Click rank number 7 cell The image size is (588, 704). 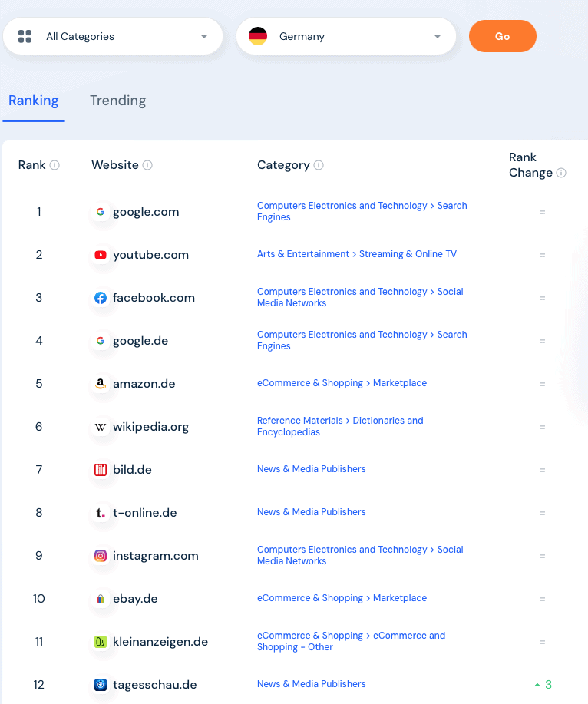coord(39,470)
